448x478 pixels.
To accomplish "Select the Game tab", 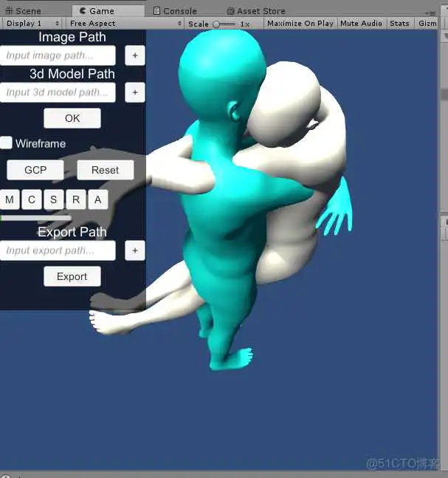I will tap(108, 11).
